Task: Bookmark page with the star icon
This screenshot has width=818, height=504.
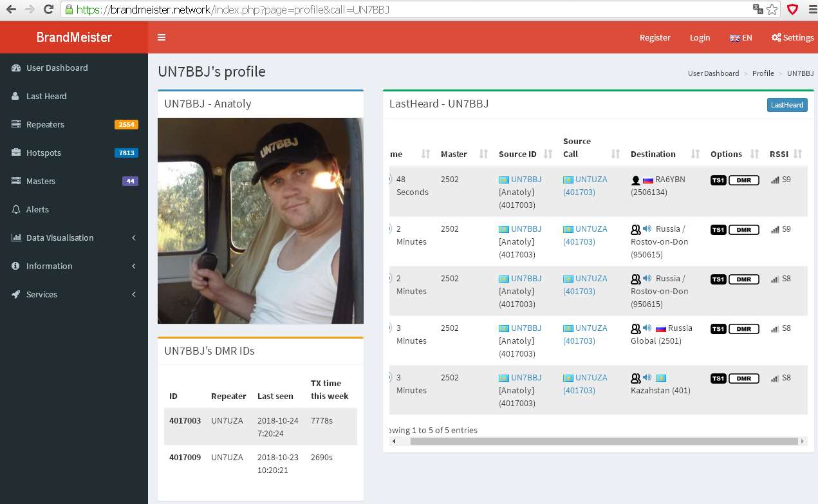Action: tap(772, 10)
